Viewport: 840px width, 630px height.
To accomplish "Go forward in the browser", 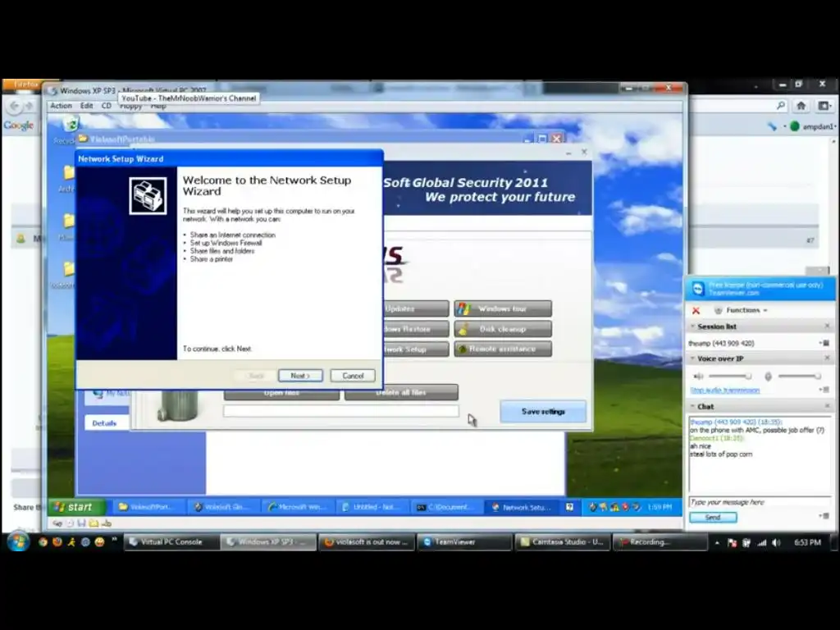I will (x=30, y=106).
